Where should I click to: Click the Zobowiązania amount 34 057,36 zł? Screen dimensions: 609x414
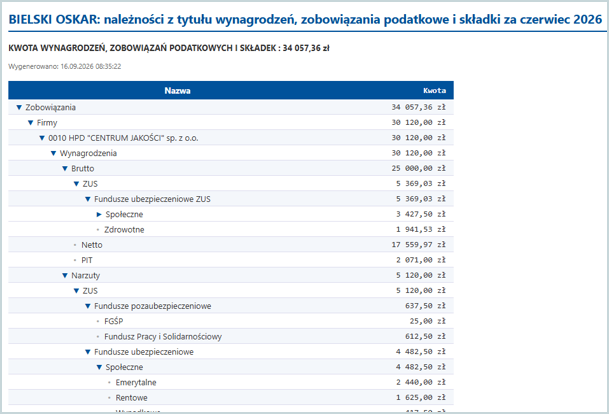(x=419, y=107)
